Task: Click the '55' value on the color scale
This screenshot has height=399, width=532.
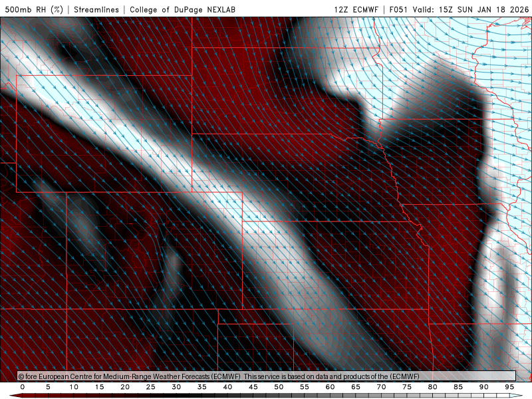Action: [x=305, y=387]
